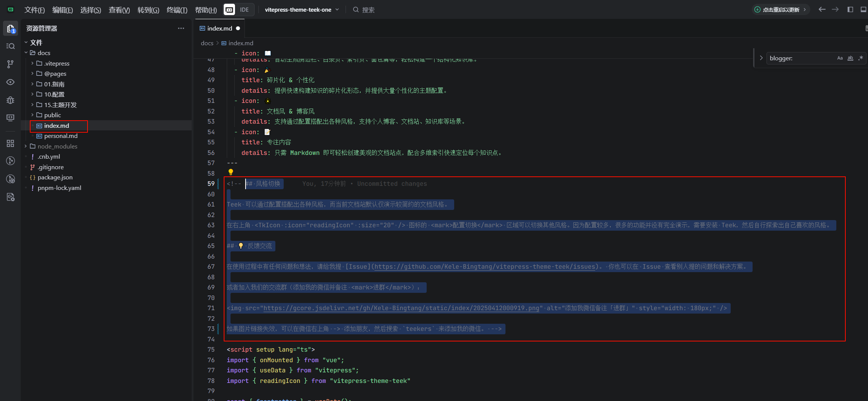868x401 pixels.
Task: Open the GitHub issues link in line 67
Action: (484, 267)
